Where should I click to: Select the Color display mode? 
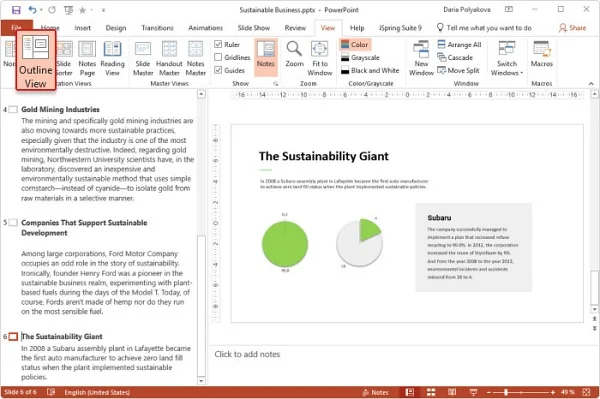coord(354,44)
